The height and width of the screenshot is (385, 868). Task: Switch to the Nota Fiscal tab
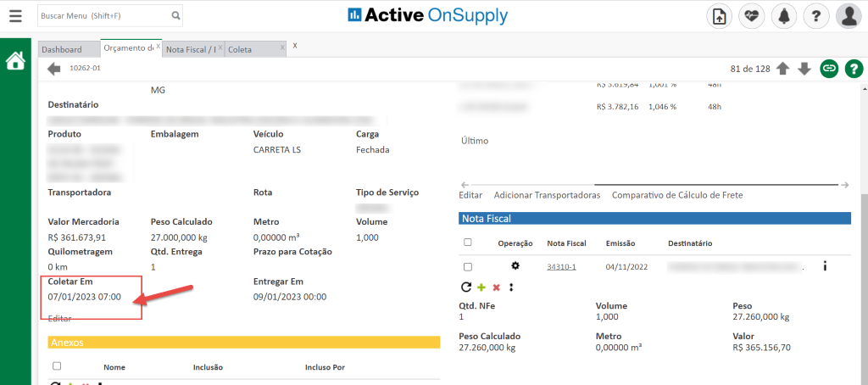click(x=191, y=49)
